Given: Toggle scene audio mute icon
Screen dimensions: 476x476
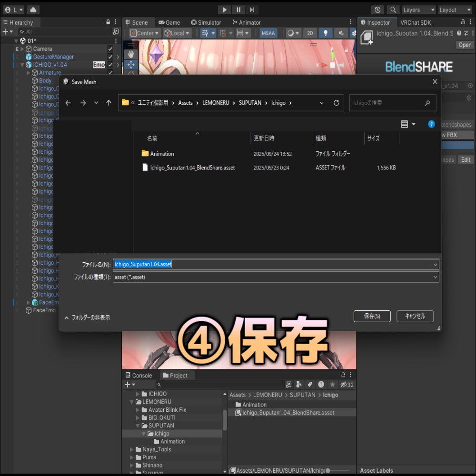Looking at the screenshot, I should point(341,33).
